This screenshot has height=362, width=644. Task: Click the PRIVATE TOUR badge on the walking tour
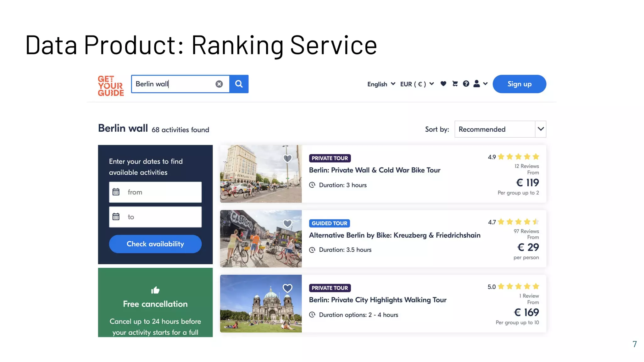click(x=330, y=288)
